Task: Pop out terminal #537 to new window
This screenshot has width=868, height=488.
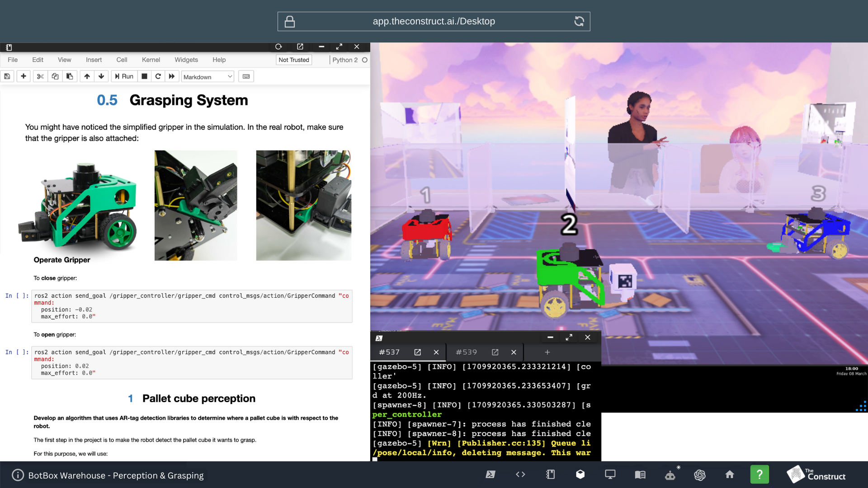Action: 418,352
